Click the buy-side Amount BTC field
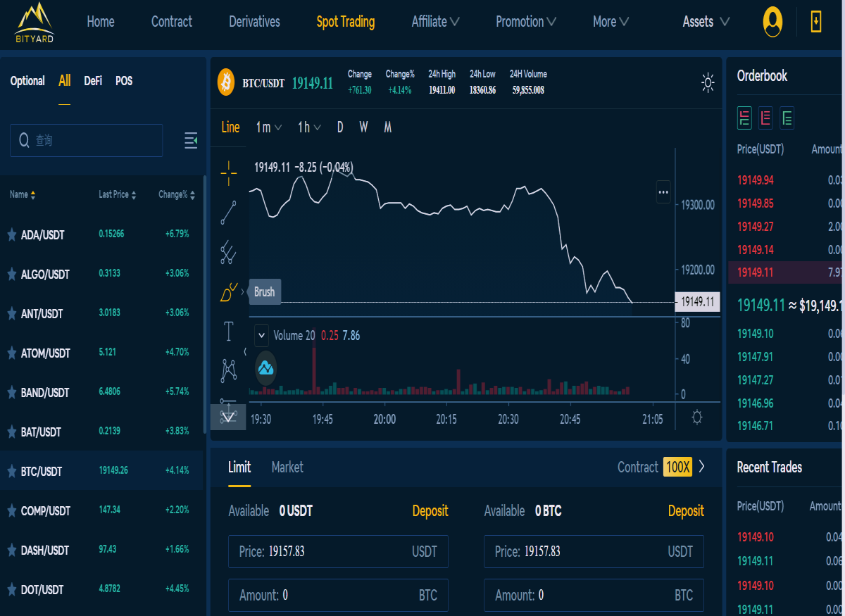The width and height of the screenshot is (845, 616). point(338,595)
